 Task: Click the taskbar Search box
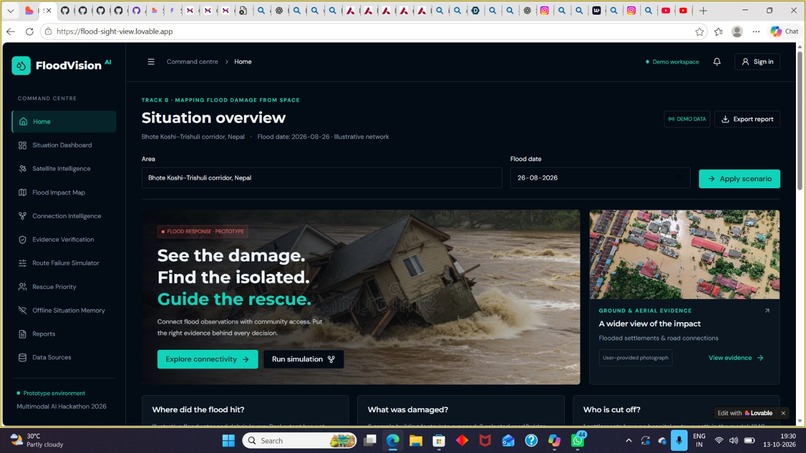(x=300, y=441)
